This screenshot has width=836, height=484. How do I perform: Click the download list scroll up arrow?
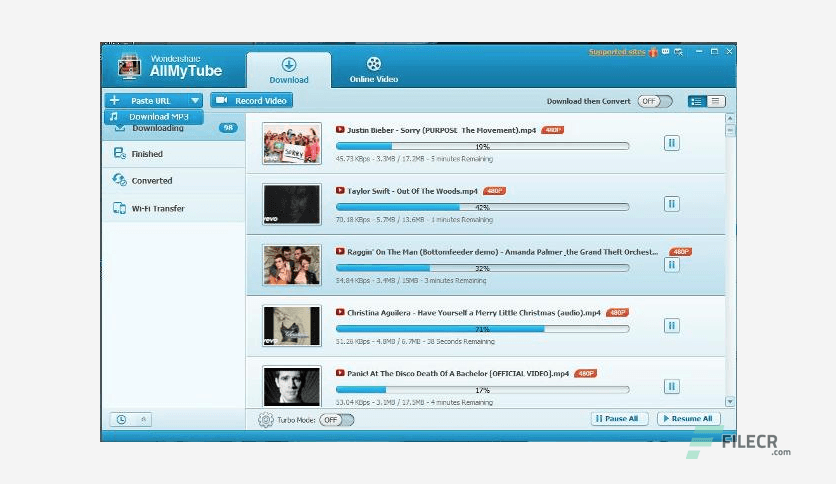pos(730,118)
